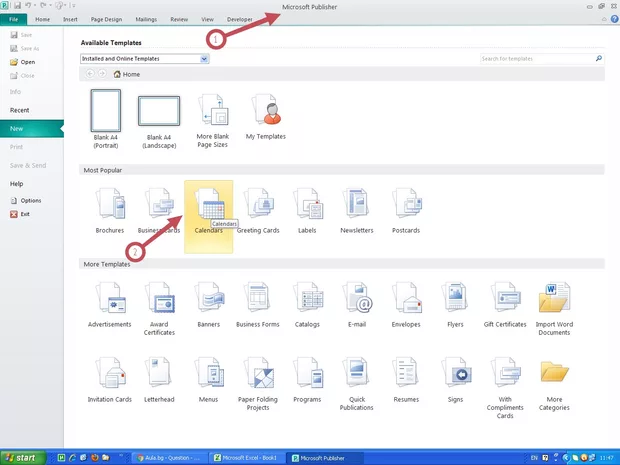Open Import Word Documents icon
The image size is (620, 465).
[x=554, y=298]
